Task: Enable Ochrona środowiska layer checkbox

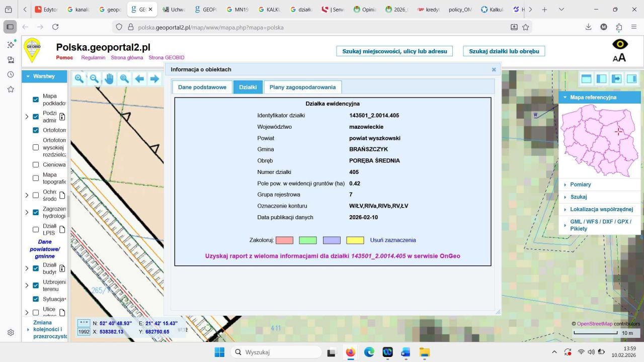Action: [36, 195]
